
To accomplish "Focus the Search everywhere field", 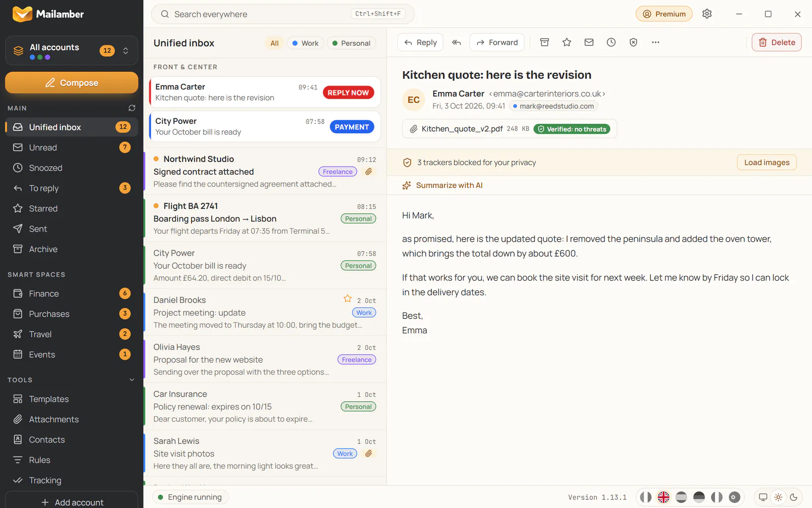I will pos(283,14).
